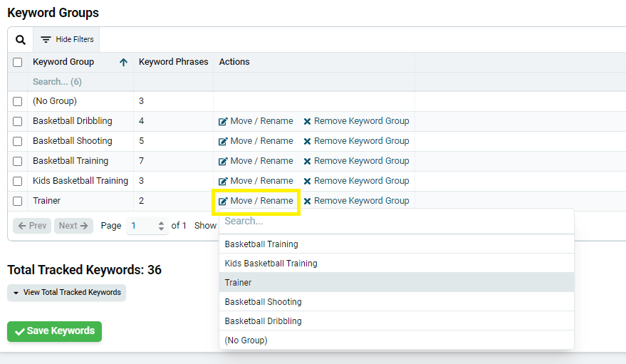Check the Kids Basketball Training row checkbox
This screenshot has height=364, width=626.
point(18,181)
